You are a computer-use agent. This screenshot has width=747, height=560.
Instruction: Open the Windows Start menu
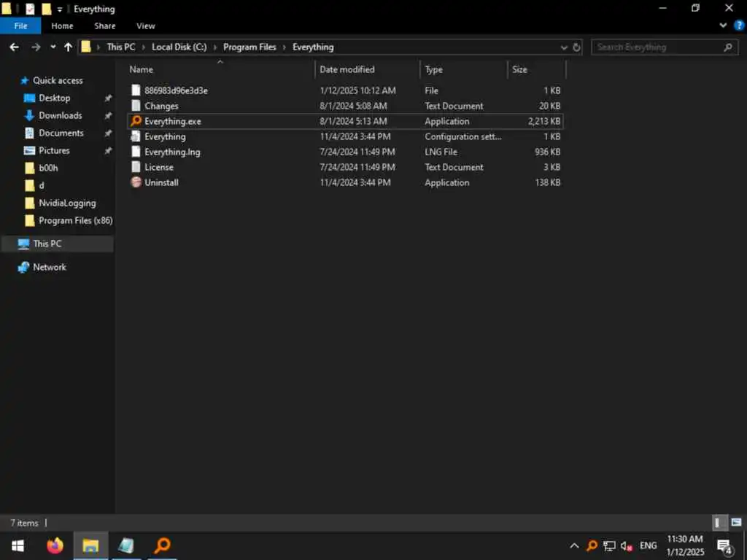click(x=18, y=545)
